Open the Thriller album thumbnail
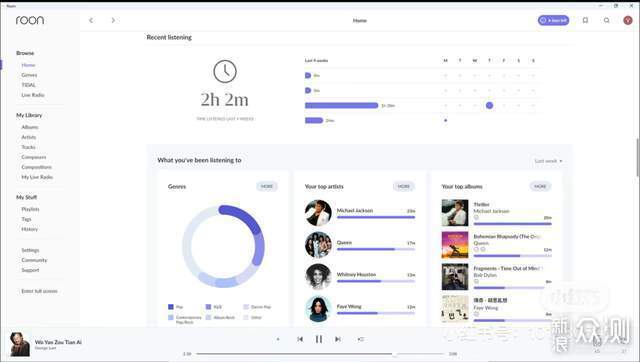The height and width of the screenshot is (362, 640). click(x=455, y=213)
